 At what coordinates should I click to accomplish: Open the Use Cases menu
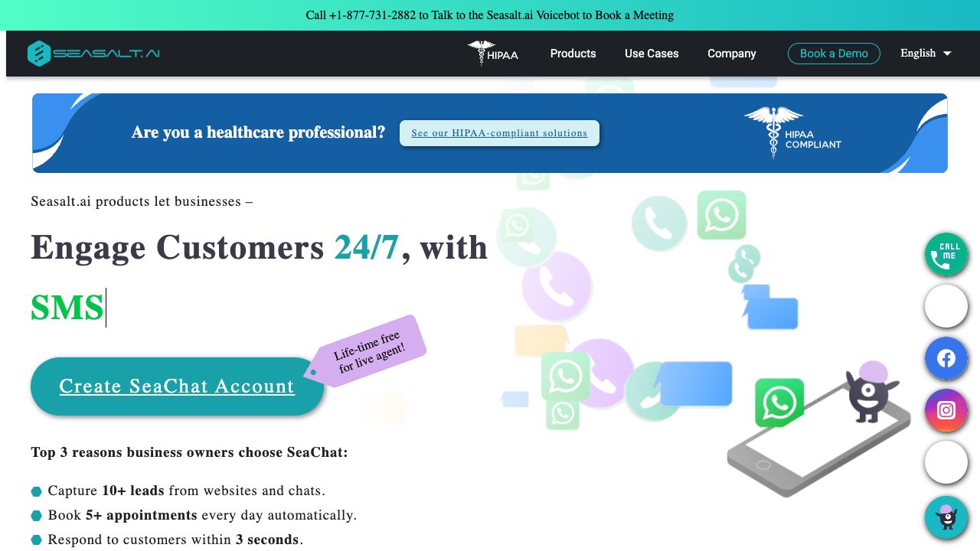[x=652, y=54]
